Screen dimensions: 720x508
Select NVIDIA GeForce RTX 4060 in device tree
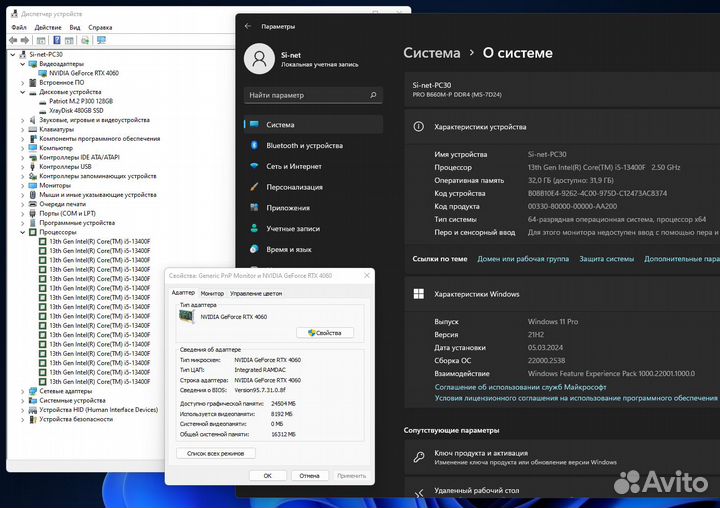(x=84, y=73)
